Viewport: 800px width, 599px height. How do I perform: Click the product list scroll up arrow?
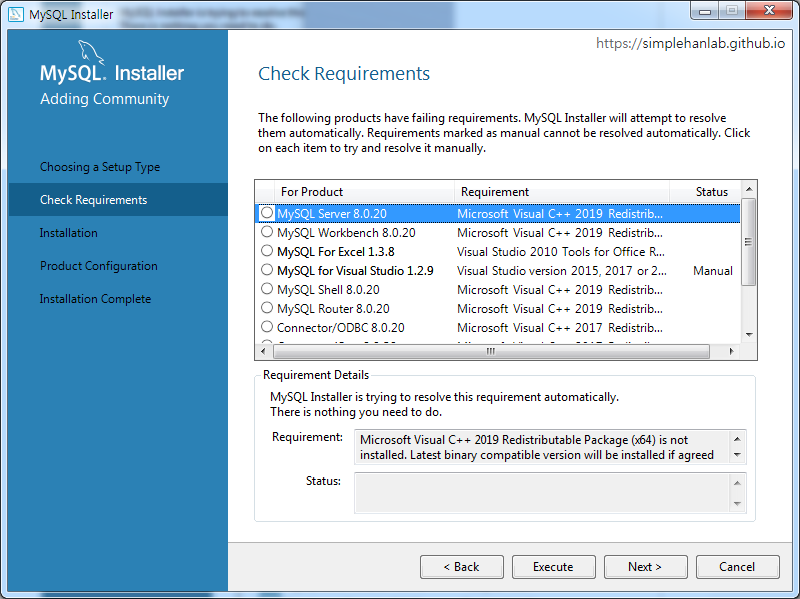[x=748, y=189]
